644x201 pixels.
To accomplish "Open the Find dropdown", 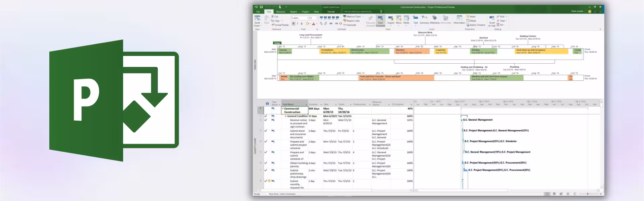I will 506,16.
